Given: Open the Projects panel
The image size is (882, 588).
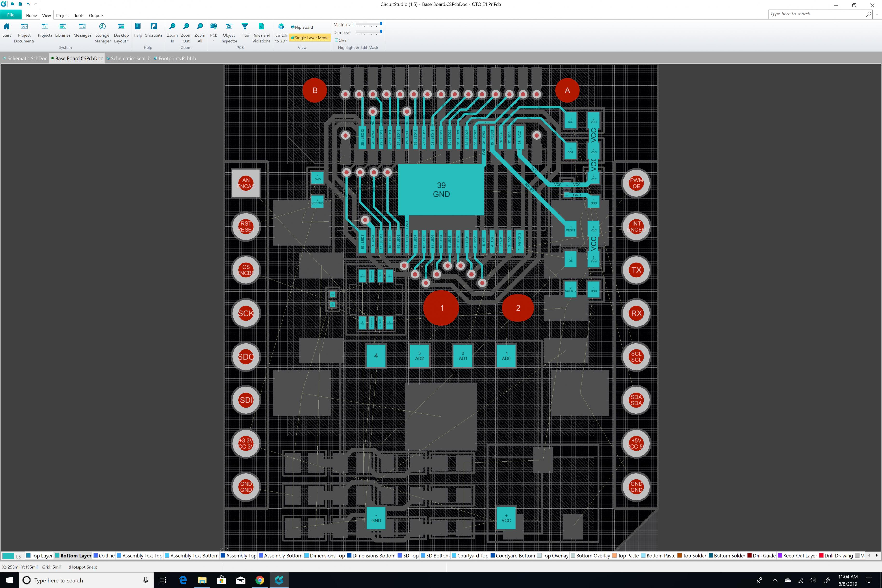Looking at the screenshot, I should pos(45,30).
